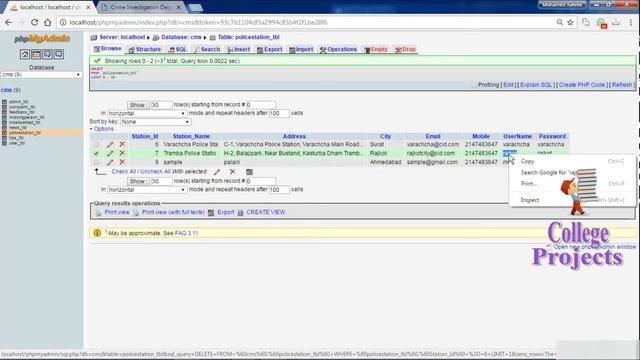Screen dimensions: 640x360
Task: Open the SQL tab
Action: (x=178, y=49)
